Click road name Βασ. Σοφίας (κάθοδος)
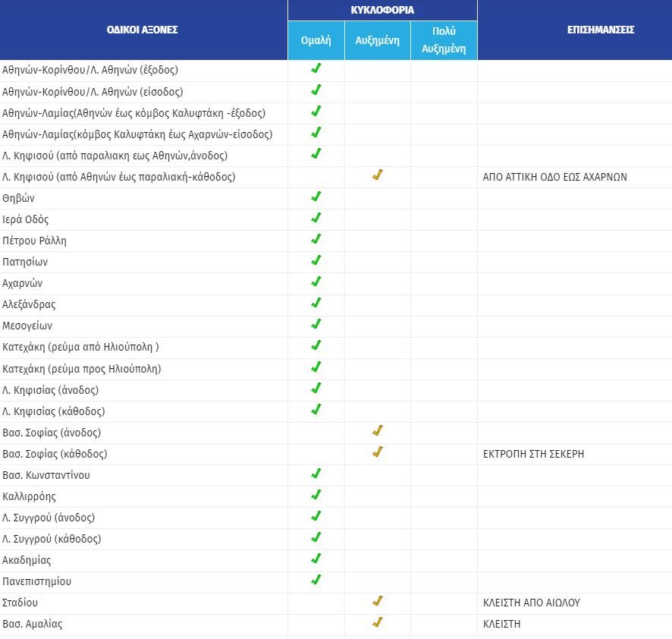 click(55, 454)
